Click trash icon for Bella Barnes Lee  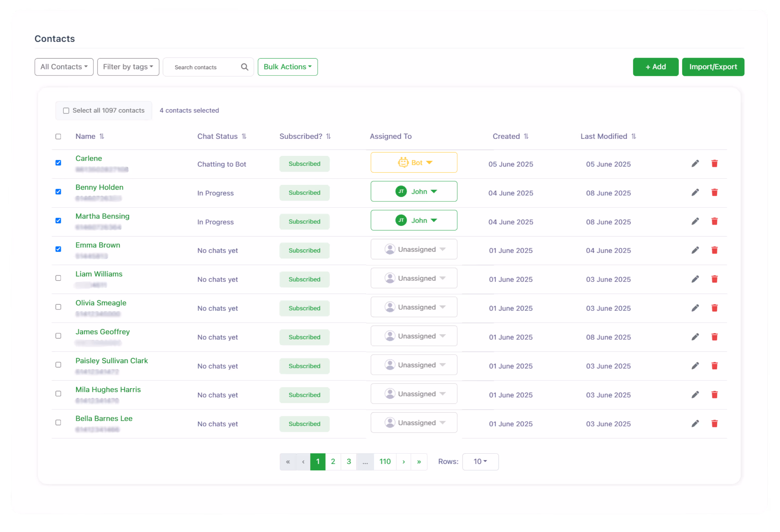click(x=714, y=424)
